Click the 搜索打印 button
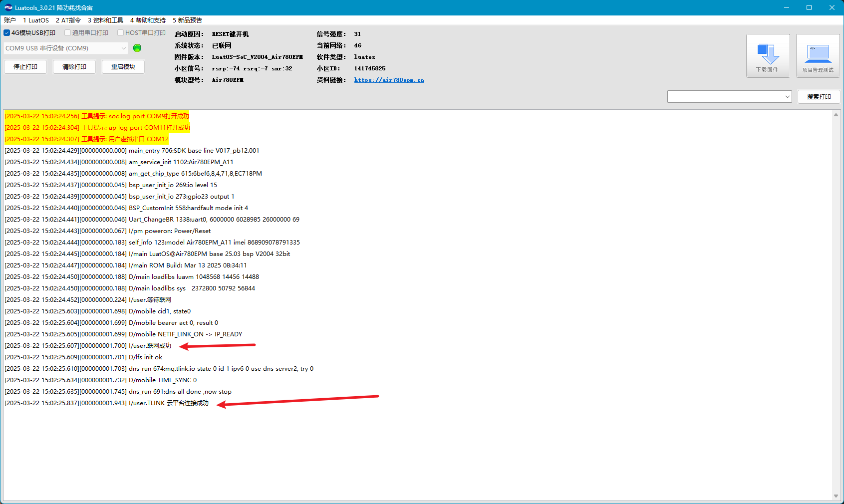This screenshot has height=504, width=844. [819, 97]
